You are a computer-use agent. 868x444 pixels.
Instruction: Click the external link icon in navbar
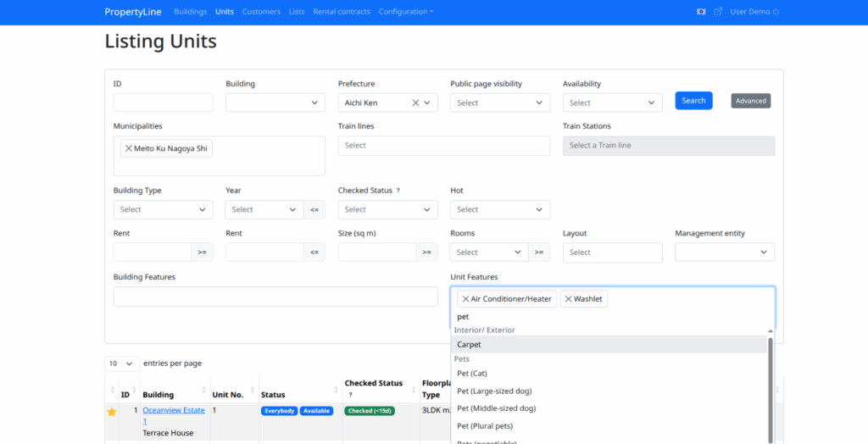(x=718, y=12)
